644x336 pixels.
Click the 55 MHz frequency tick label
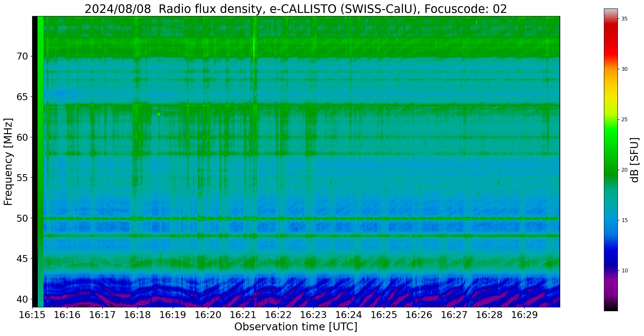click(22, 178)
